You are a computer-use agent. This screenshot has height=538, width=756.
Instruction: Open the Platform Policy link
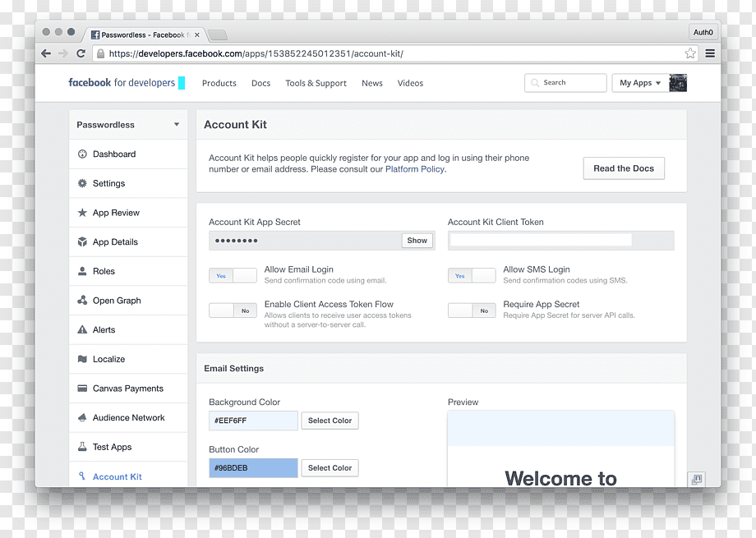(415, 169)
